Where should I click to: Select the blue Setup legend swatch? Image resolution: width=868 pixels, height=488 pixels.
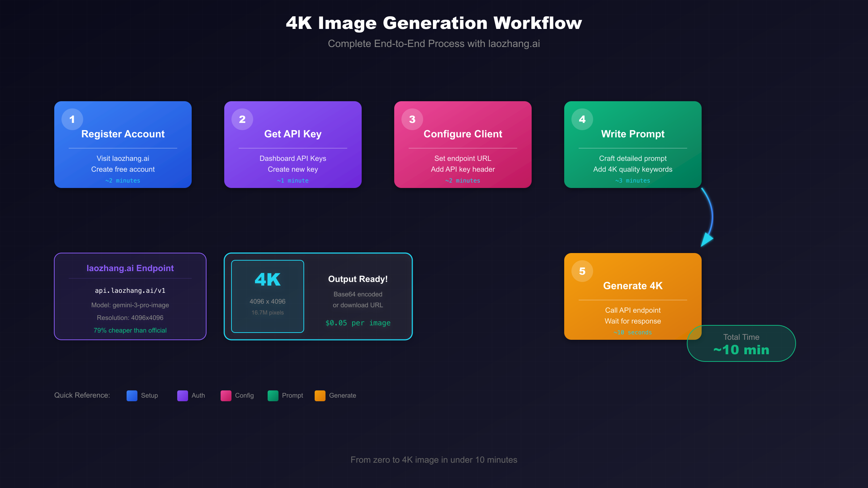click(x=132, y=395)
